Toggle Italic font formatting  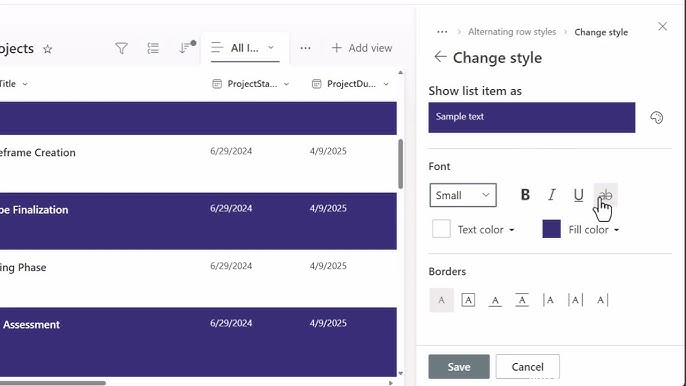pos(552,195)
